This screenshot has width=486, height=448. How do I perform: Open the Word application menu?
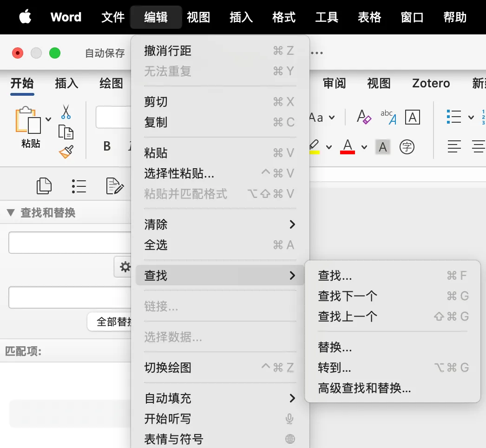coord(66,17)
